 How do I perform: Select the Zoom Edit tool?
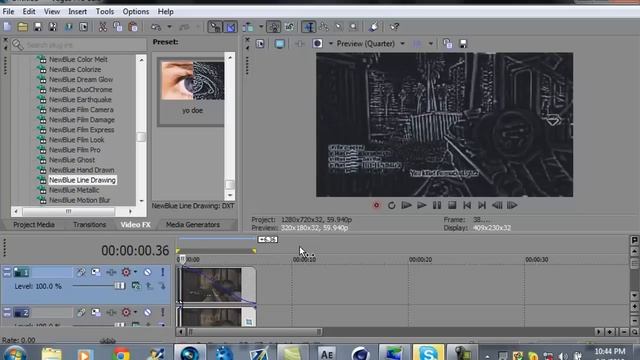[353, 27]
